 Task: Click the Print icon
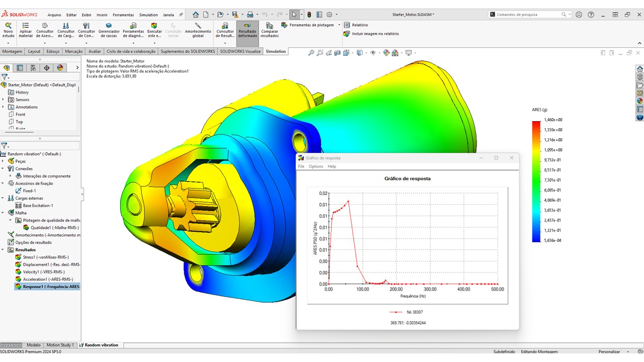(x=250, y=15)
